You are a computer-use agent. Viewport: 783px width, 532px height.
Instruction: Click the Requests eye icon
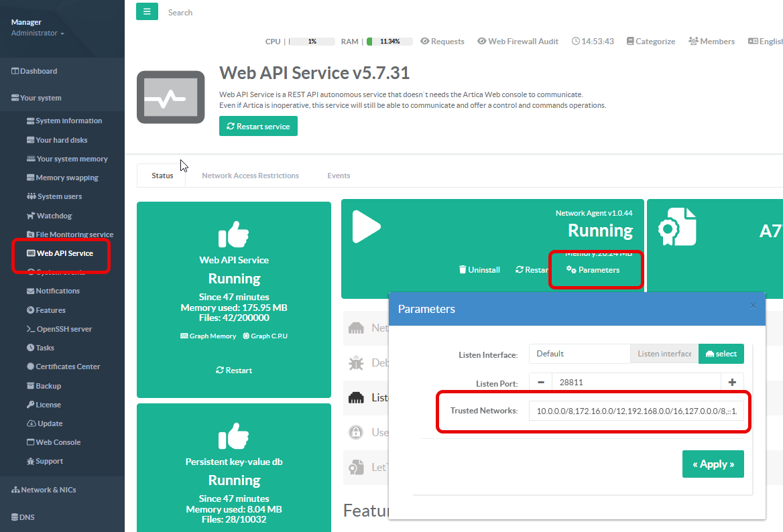pyautogui.click(x=424, y=42)
